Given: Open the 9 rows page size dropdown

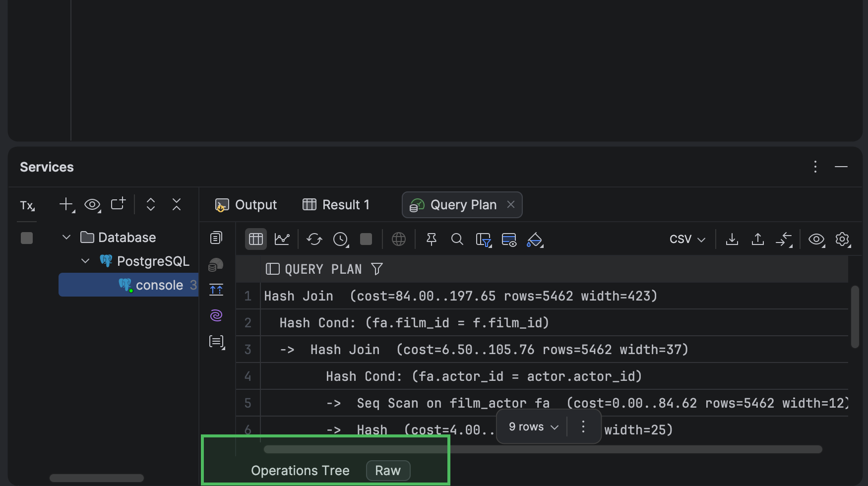Looking at the screenshot, I should tap(533, 427).
